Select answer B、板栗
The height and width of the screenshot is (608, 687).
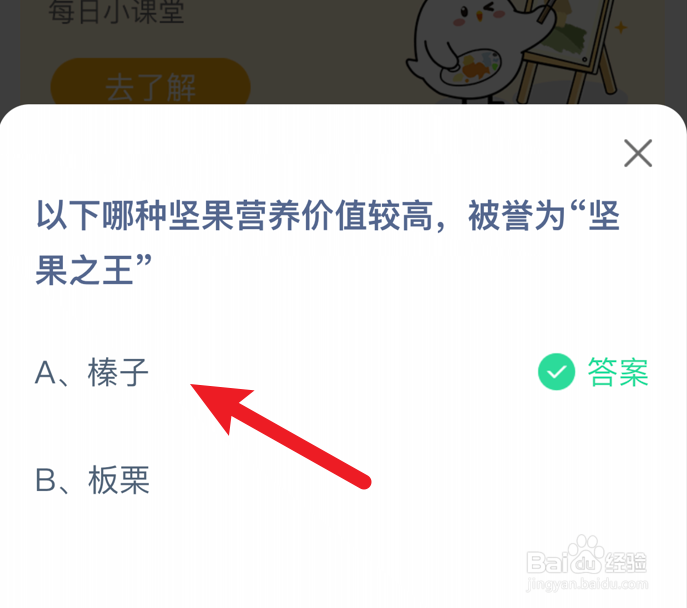[92, 480]
